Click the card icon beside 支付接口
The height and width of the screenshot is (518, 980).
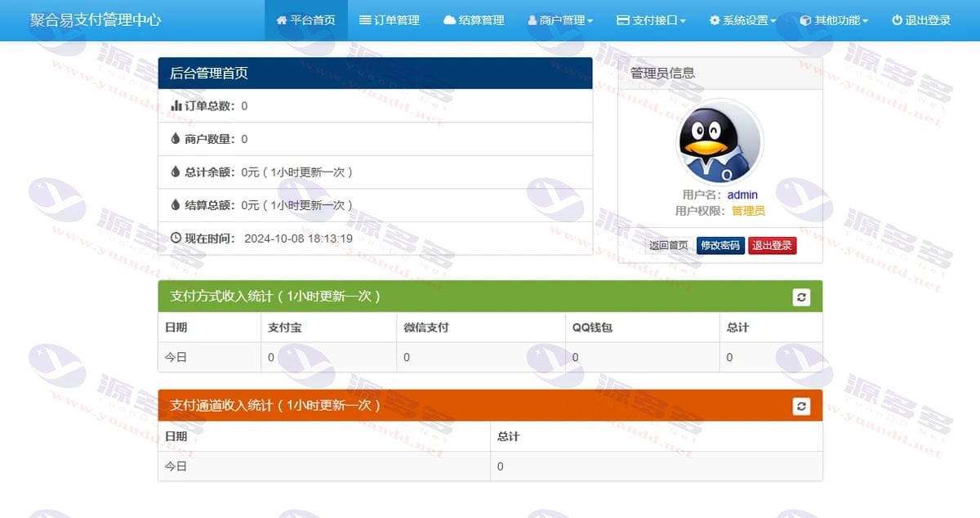pyautogui.click(x=622, y=20)
